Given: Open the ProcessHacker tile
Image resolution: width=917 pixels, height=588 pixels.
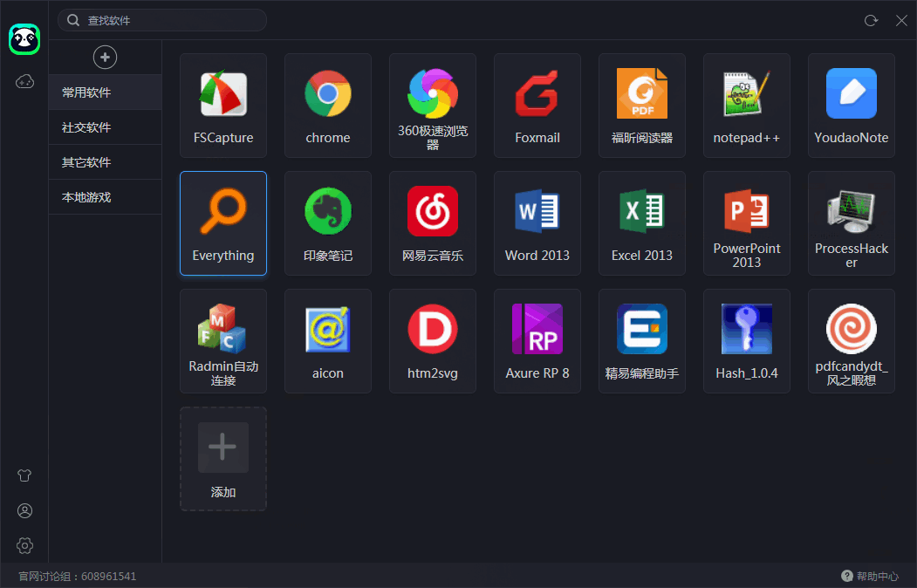Looking at the screenshot, I should [x=851, y=223].
